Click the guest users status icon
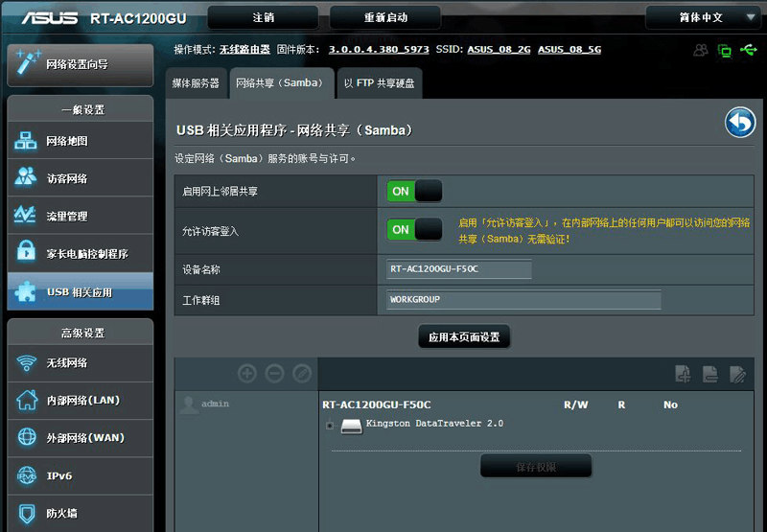 pyautogui.click(x=701, y=50)
